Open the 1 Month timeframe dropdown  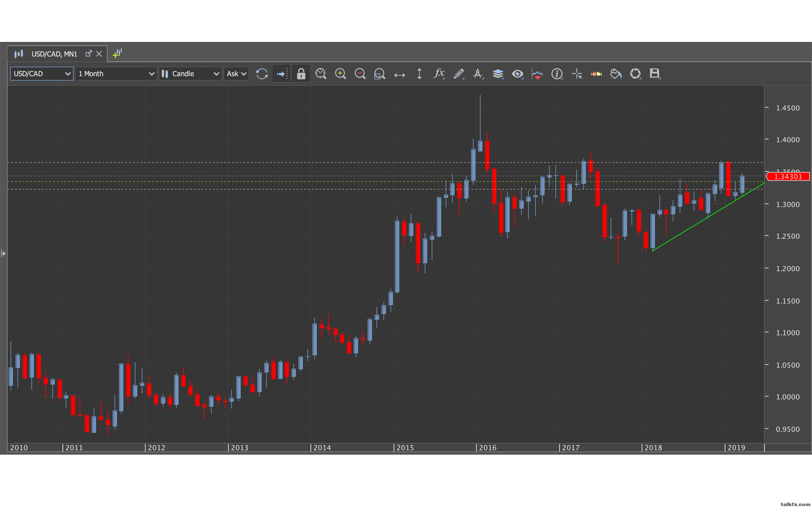(116, 74)
